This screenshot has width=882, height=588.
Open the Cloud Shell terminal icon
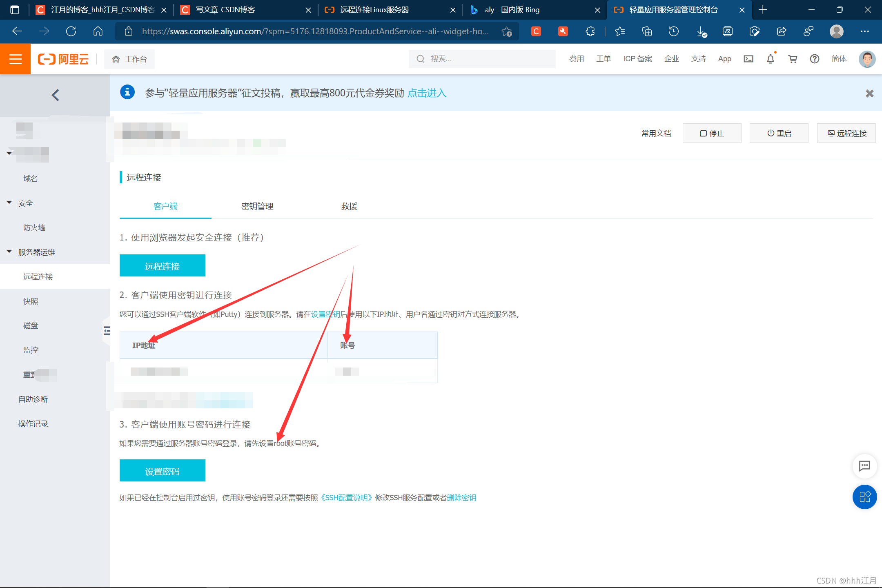coord(748,59)
